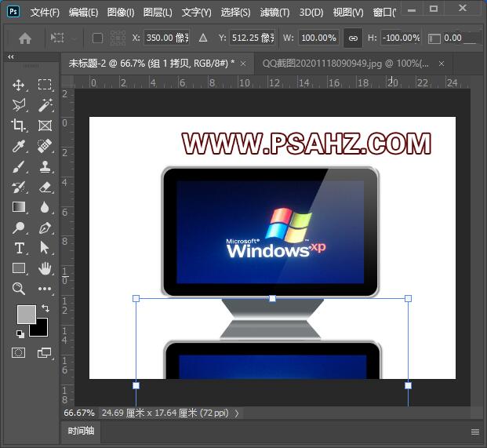Open the Timeline panel menu

tap(475, 432)
